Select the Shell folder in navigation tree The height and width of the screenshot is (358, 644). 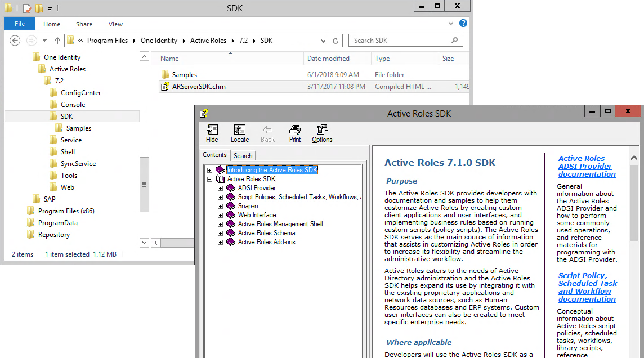68,152
